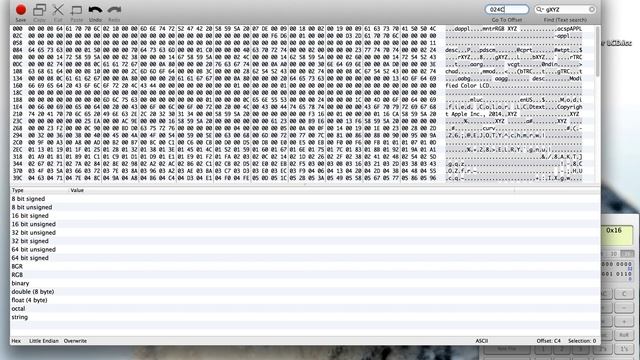Image resolution: width=640 pixels, height=360 pixels.
Task: Open the magnifier search options menu
Action: (x=540, y=9)
